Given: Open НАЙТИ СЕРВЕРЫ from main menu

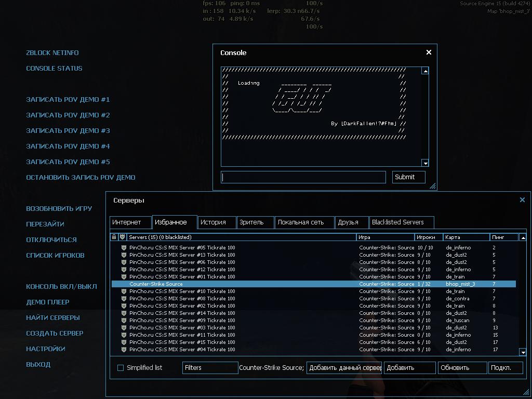Looking at the screenshot, I should (x=53, y=318).
